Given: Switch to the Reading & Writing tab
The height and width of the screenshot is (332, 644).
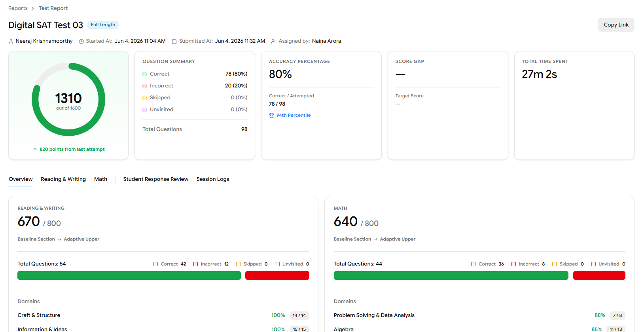Looking at the screenshot, I should [63, 179].
